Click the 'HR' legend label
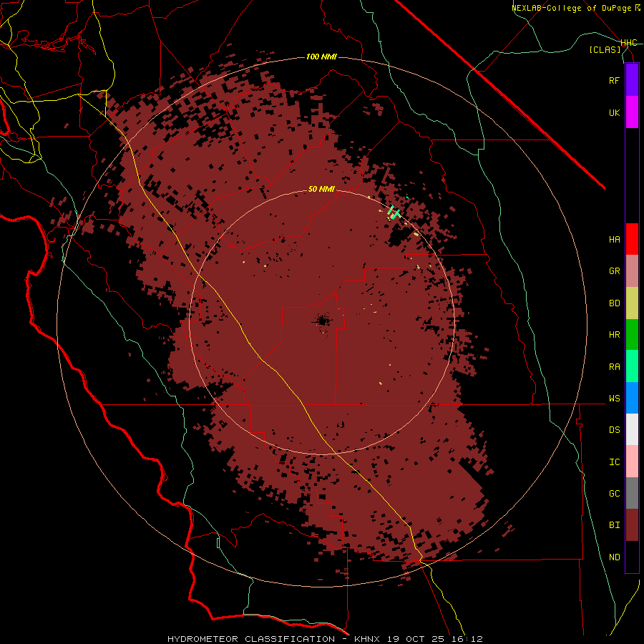This screenshot has width=644, height=644. [x=614, y=335]
